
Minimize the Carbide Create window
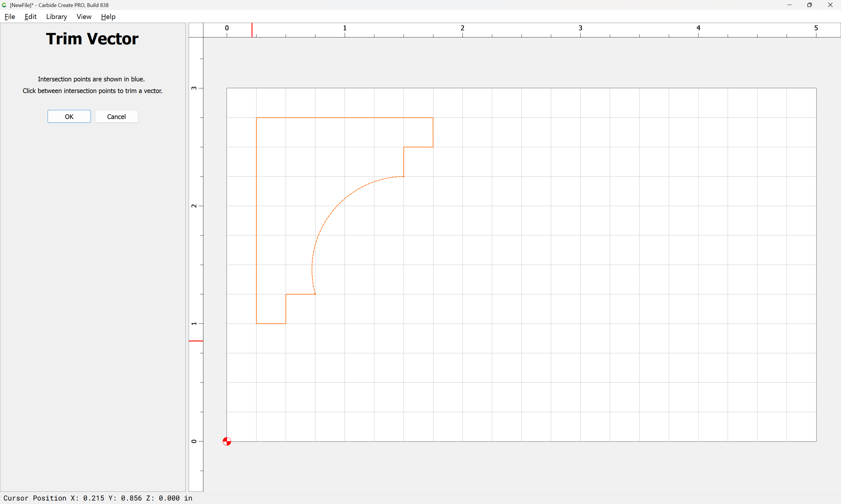[789, 5]
